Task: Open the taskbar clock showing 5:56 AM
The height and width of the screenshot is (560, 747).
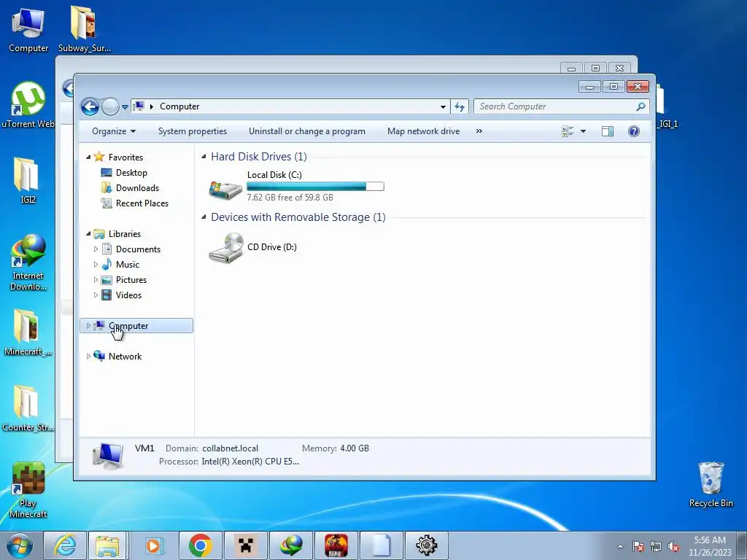Action: (710, 546)
